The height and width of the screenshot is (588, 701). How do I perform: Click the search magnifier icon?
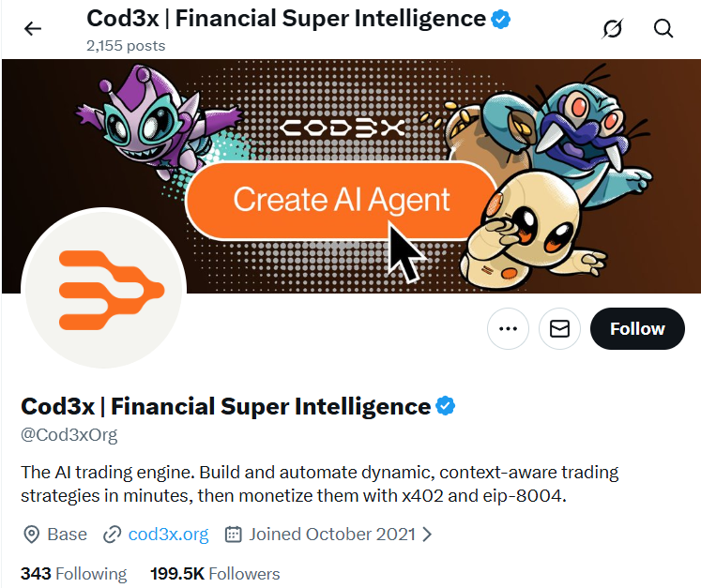[x=663, y=28]
